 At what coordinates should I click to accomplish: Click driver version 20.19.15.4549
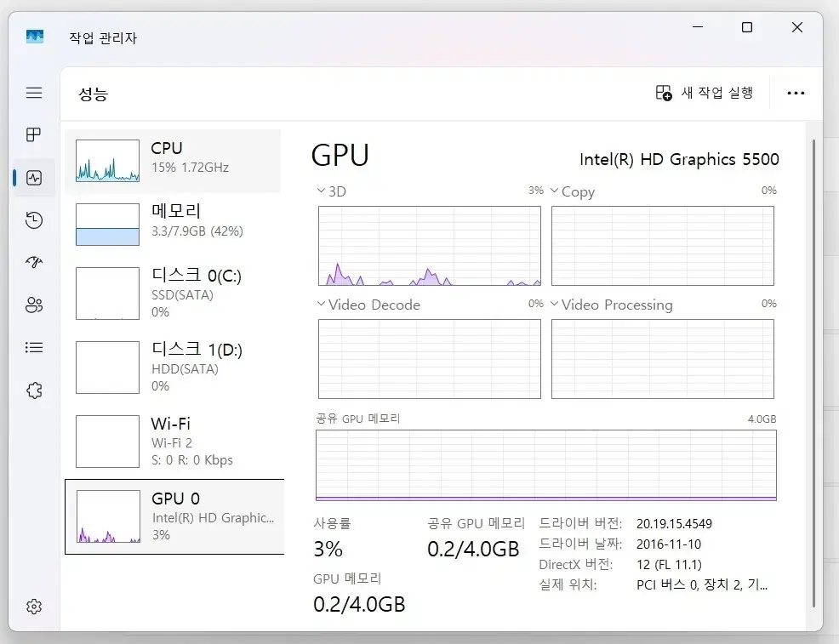pos(674,524)
